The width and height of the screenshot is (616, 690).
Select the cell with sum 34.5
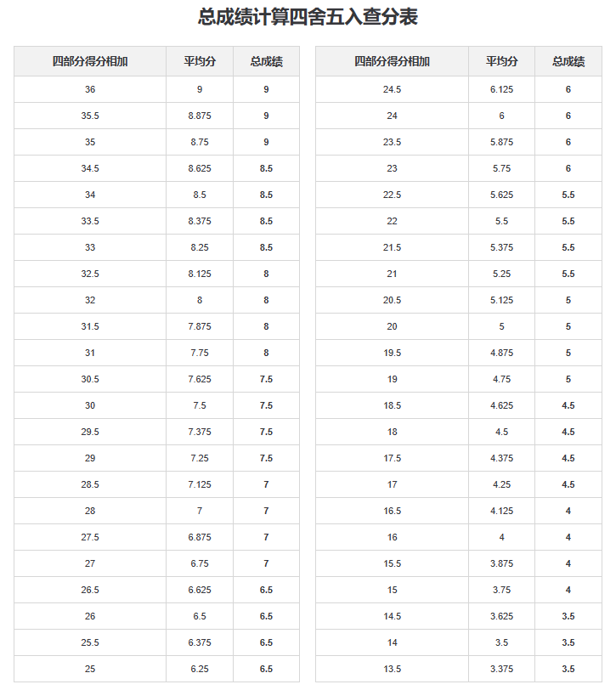click(90, 168)
